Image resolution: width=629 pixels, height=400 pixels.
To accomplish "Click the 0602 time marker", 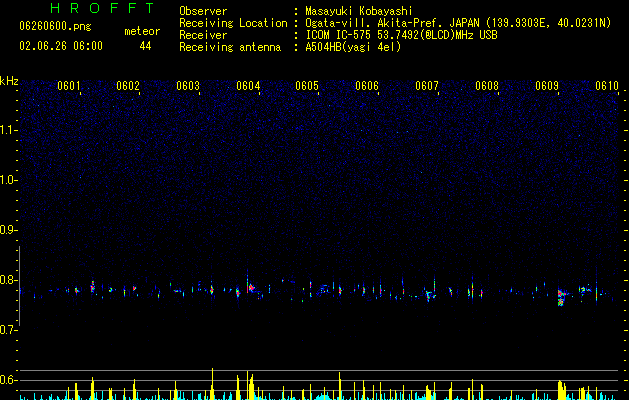I will [128, 86].
